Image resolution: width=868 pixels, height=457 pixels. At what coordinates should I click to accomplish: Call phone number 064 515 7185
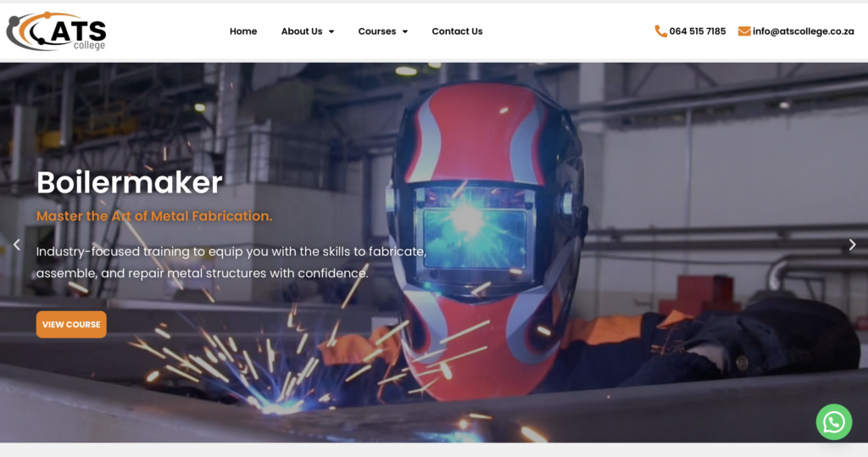tap(697, 31)
